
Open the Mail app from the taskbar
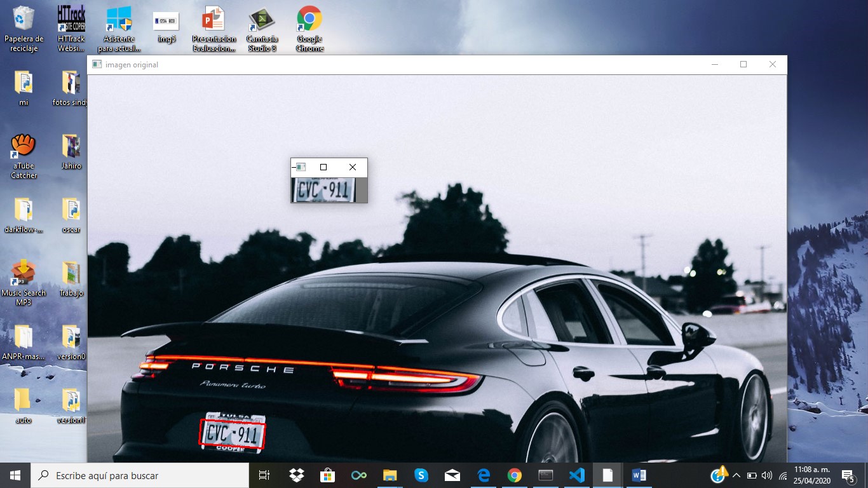(x=452, y=475)
